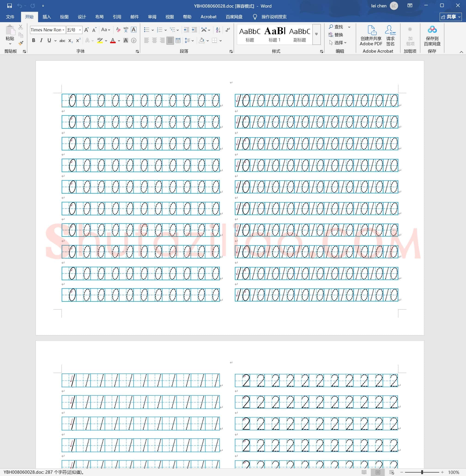
Task: Open the Times New Roman font dropdown
Action: 64,30
